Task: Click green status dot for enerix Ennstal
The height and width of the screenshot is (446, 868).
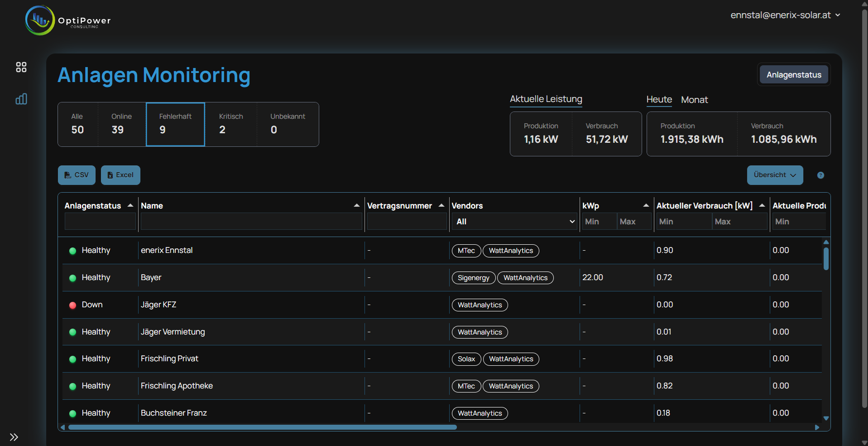Action: (72, 251)
